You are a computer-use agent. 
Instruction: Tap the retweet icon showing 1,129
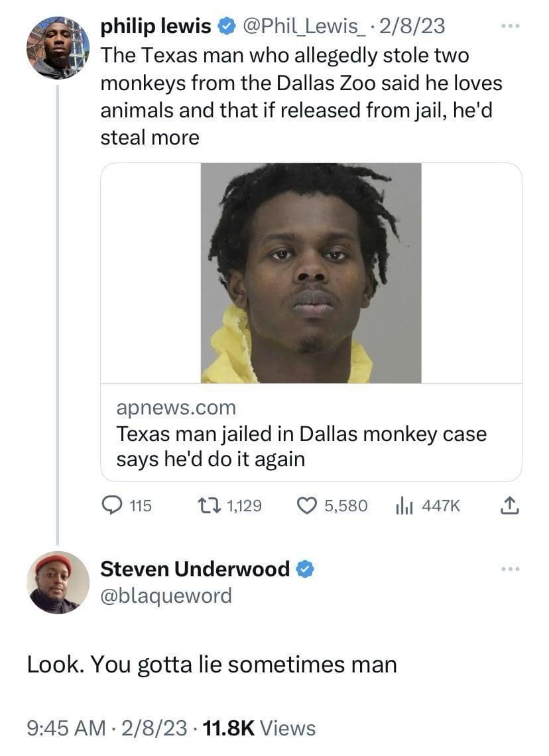(210, 506)
